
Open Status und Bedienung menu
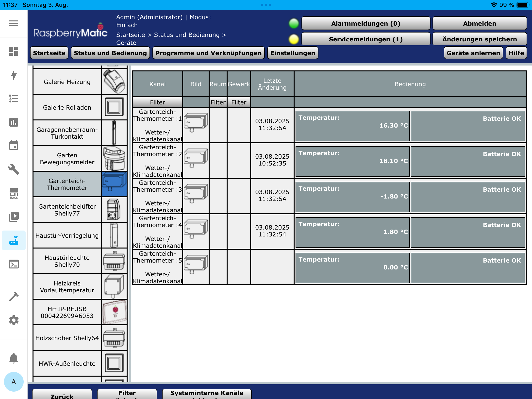point(110,53)
